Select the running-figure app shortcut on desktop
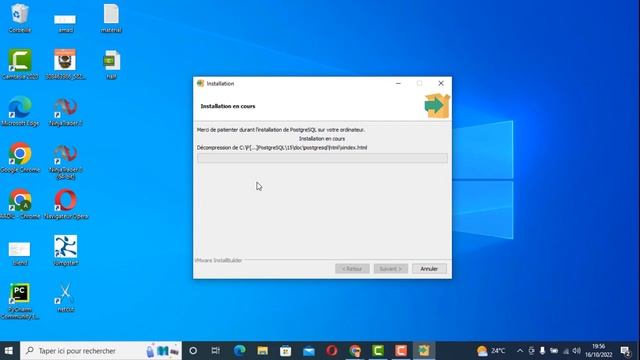 pos(66,250)
